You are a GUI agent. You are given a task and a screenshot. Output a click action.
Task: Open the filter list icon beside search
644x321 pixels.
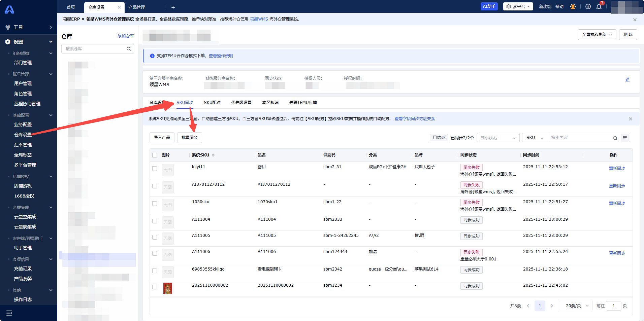tap(625, 138)
